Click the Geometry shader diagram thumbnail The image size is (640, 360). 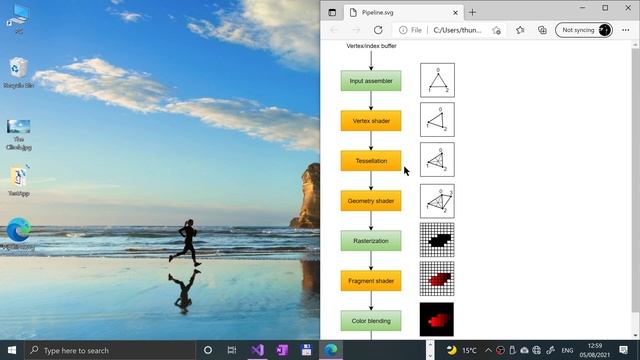(x=437, y=201)
